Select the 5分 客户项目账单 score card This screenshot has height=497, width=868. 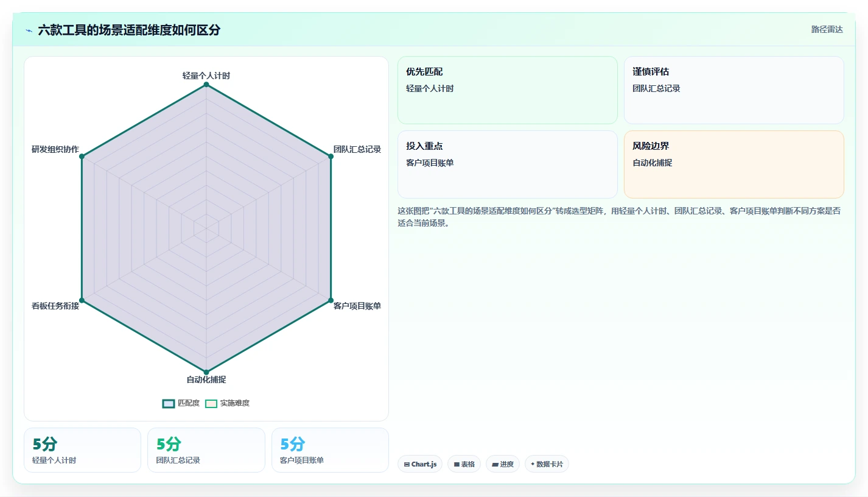330,450
